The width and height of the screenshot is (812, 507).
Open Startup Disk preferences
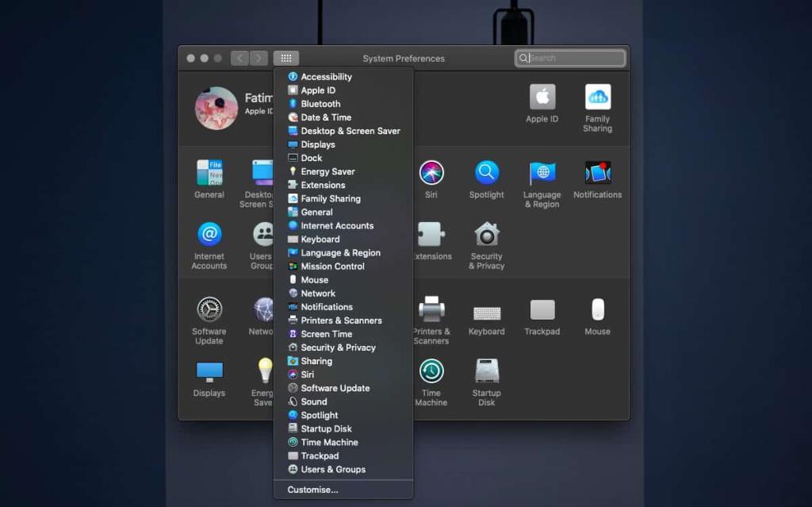(x=486, y=368)
